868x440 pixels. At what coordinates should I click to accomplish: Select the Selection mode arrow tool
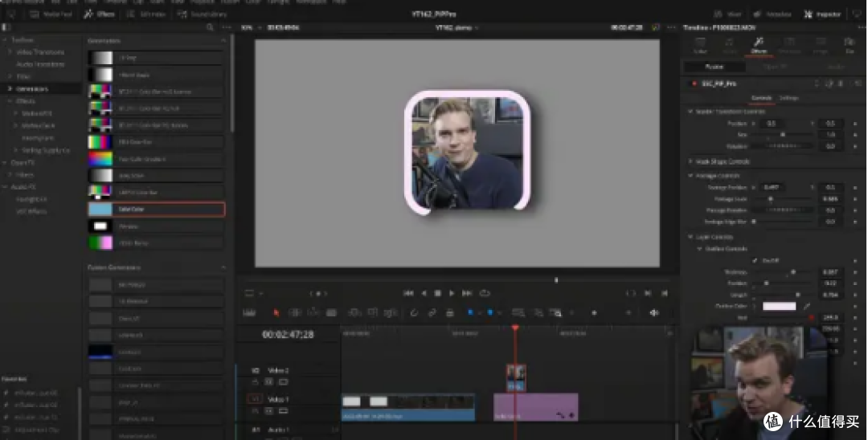click(276, 313)
